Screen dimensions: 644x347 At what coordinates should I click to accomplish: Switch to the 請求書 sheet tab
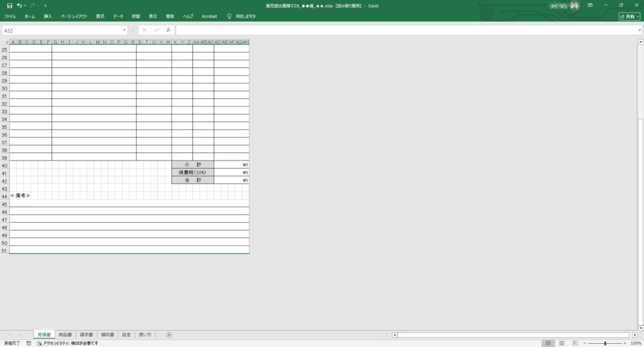coord(86,334)
